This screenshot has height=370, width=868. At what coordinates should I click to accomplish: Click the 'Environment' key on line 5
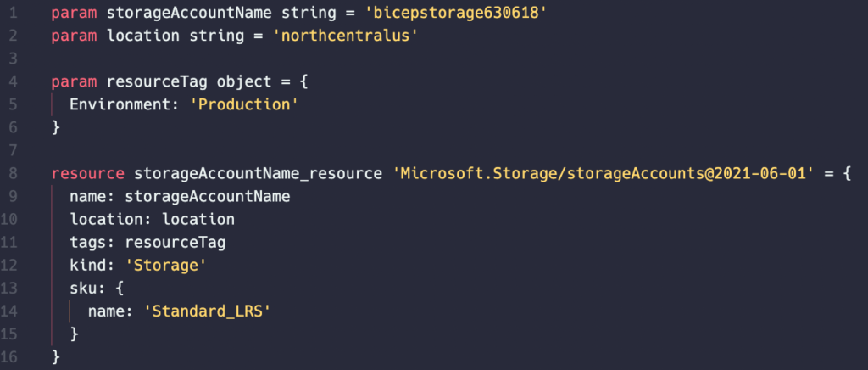tap(120, 104)
